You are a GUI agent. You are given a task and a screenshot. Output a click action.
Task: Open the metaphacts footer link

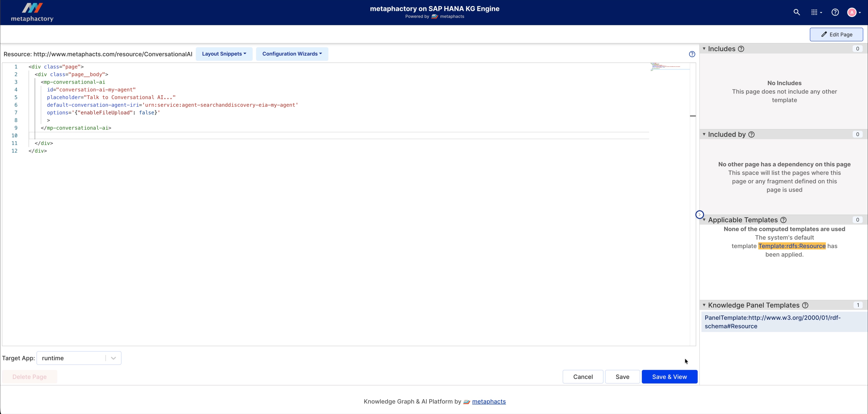point(489,401)
